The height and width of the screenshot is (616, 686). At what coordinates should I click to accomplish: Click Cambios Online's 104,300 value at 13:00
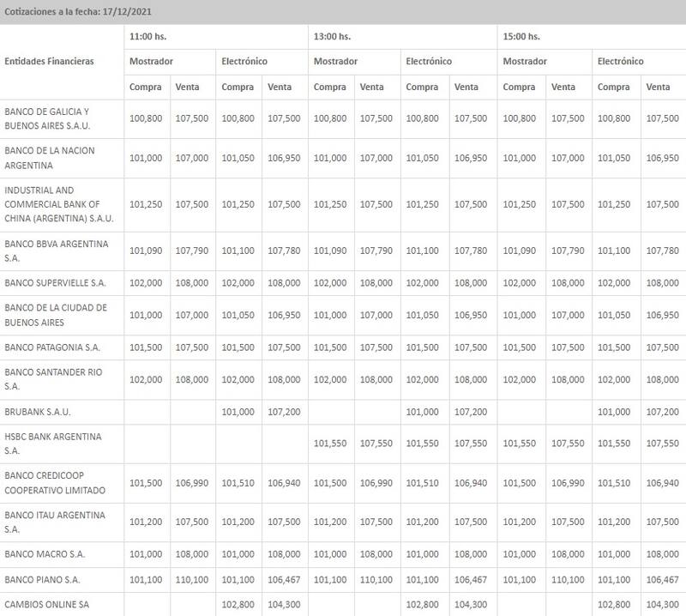(471, 604)
